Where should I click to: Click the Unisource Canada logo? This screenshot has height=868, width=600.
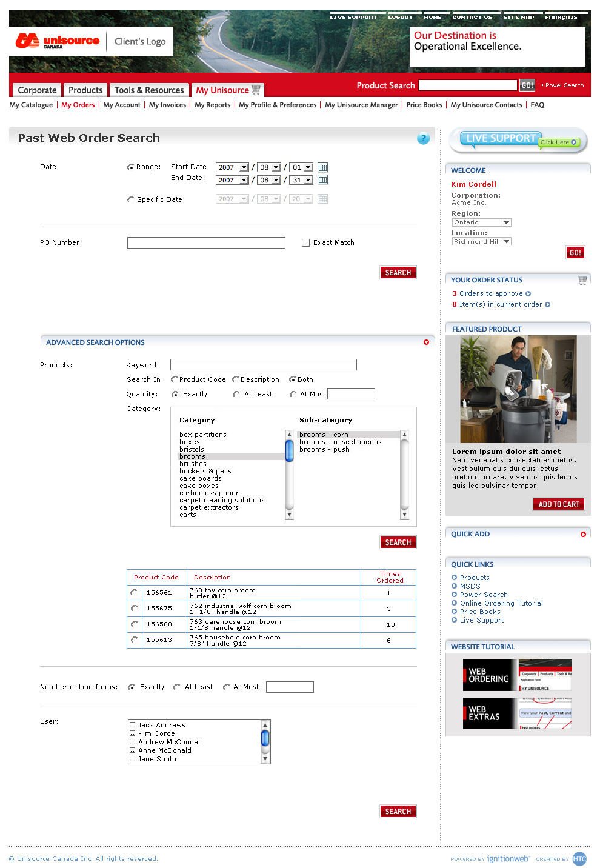pos(58,41)
